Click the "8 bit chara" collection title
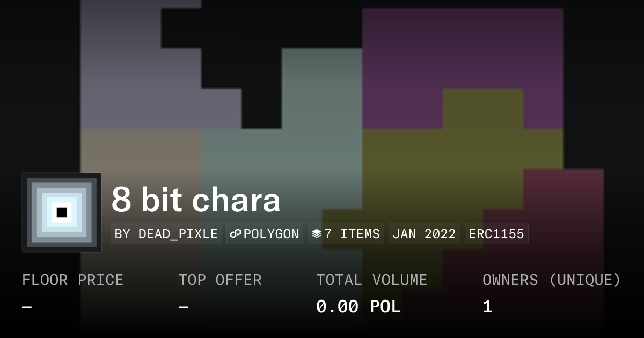This screenshot has width=644, height=338. (196, 200)
